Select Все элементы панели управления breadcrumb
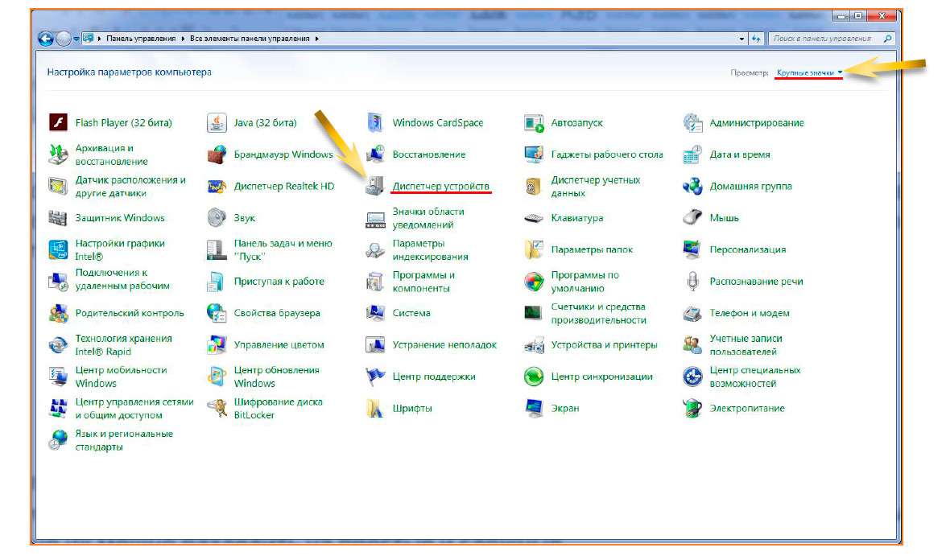Image resolution: width=946 pixels, height=560 pixels. 250,39
